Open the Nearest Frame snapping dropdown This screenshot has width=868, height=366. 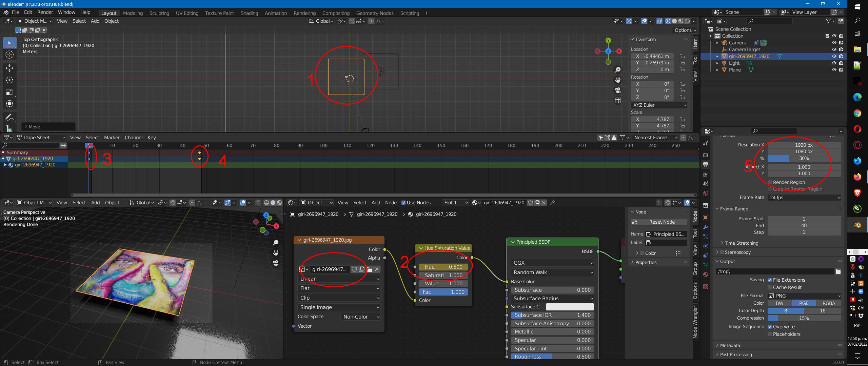point(655,138)
